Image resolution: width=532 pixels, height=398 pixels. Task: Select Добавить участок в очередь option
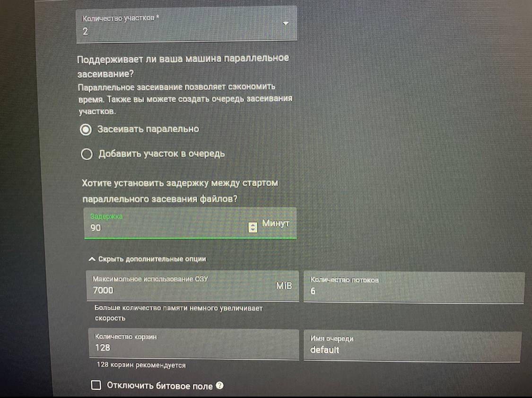tap(87, 154)
